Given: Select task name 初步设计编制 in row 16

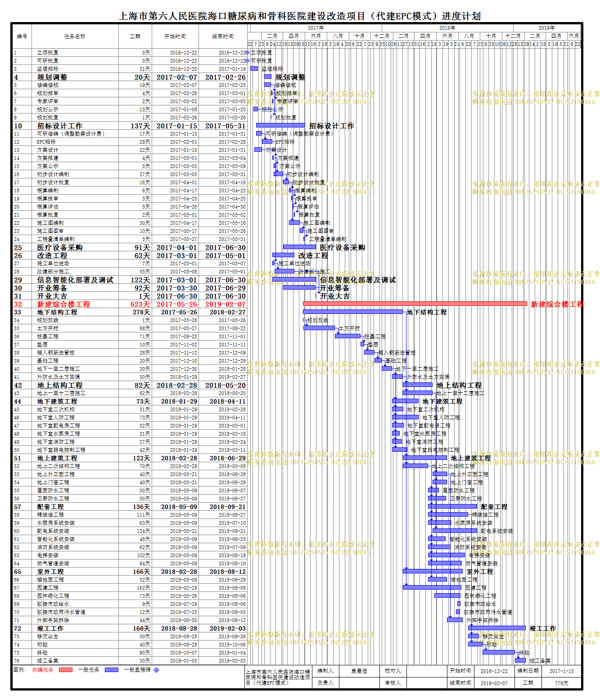Looking at the screenshot, I should (53, 174).
